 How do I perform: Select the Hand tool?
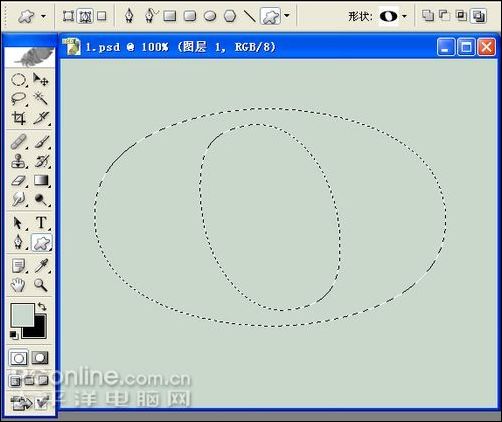click(x=18, y=285)
